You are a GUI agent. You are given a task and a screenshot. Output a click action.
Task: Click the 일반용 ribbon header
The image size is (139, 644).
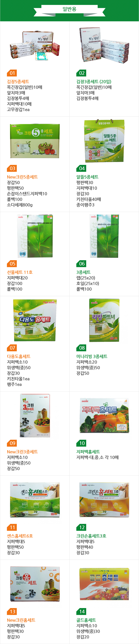(69, 9)
